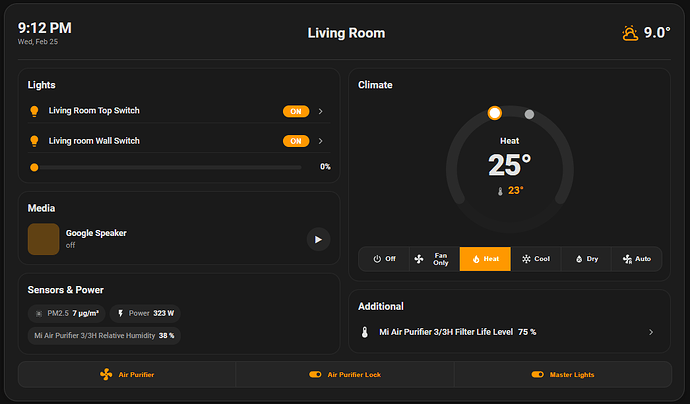Open filter life level details chevron
The width and height of the screenshot is (690, 404).
point(651,332)
